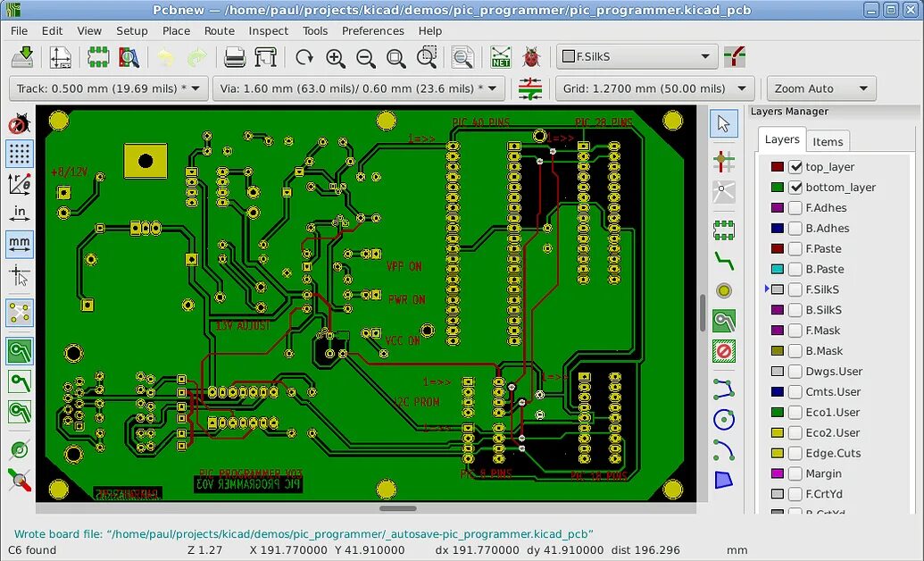Open the Track width dropdown
Image resolution: width=924 pixels, height=561 pixels.
[x=109, y=88]
